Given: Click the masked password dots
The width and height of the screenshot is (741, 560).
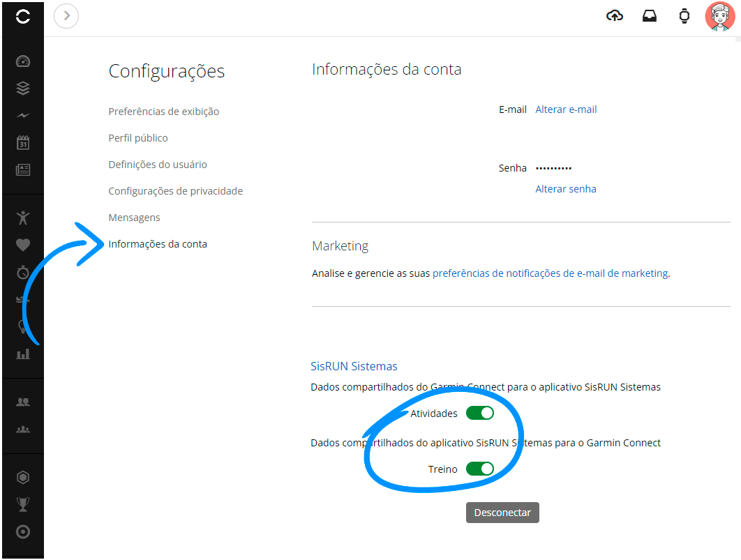Looking at the screenshot, I should click(x=553, y=168).
